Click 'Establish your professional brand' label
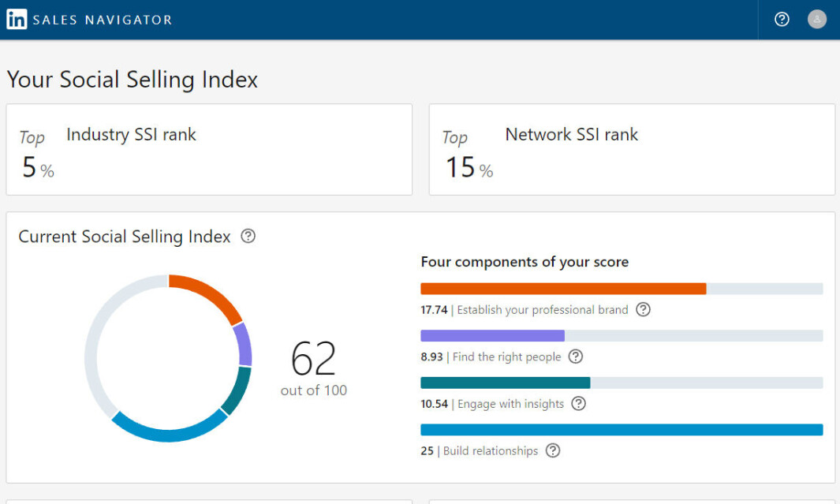The height and width of the screenshot is (504, 840). pos(542,310)
